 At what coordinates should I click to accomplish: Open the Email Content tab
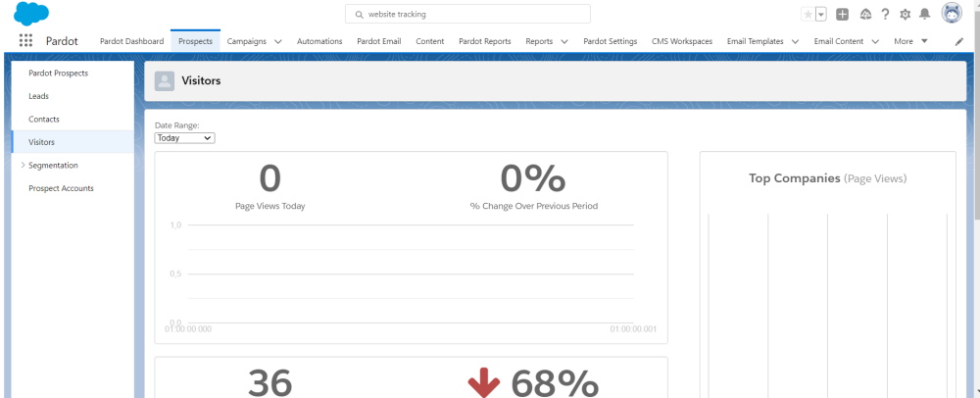[x=839, y=41]
